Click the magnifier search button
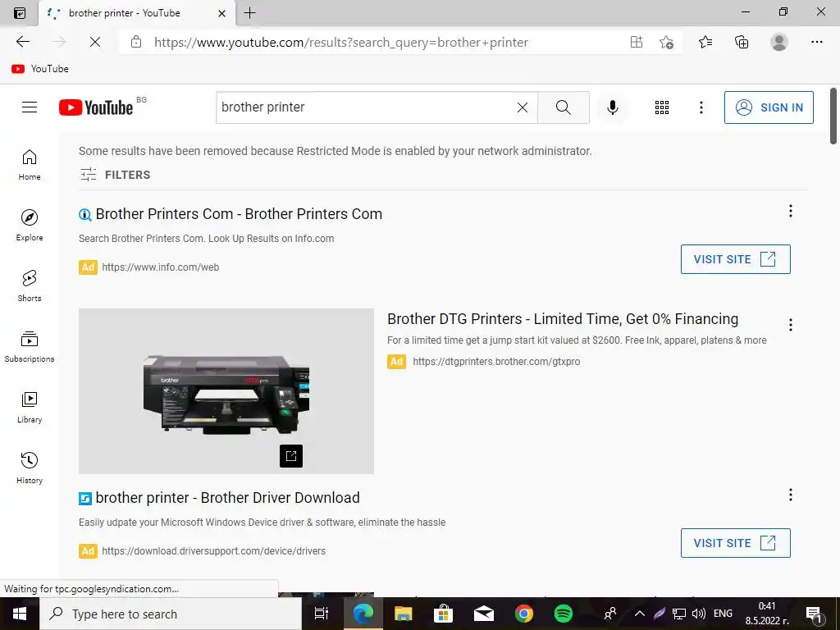This screenshot has width=840, height=630. [x=563, y=107]
